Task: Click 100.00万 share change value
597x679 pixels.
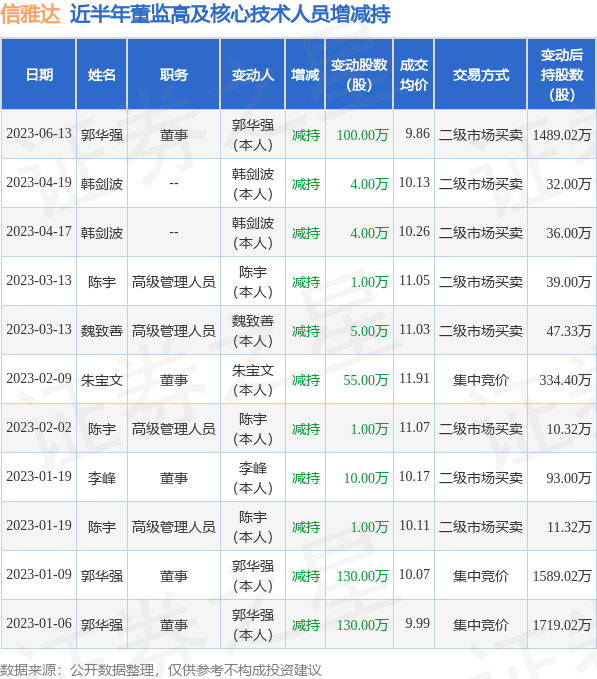Action: (x=362, y=135)
